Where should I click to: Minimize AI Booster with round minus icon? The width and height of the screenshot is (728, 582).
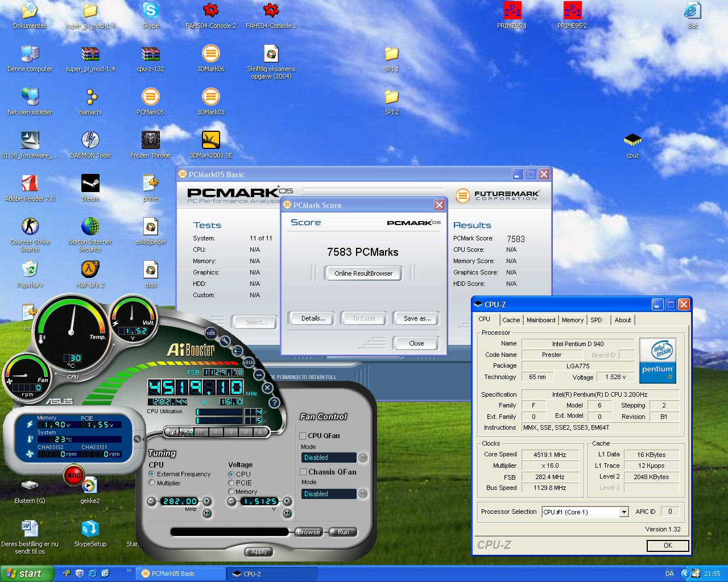click(x=259, y=375)
